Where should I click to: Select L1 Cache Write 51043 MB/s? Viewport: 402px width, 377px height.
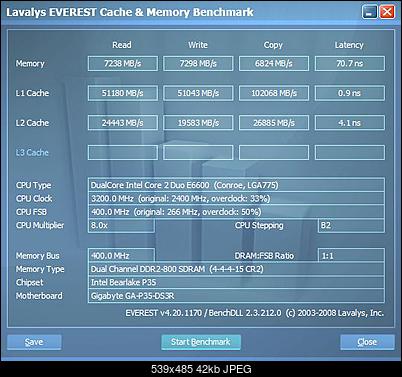point(198,93)
